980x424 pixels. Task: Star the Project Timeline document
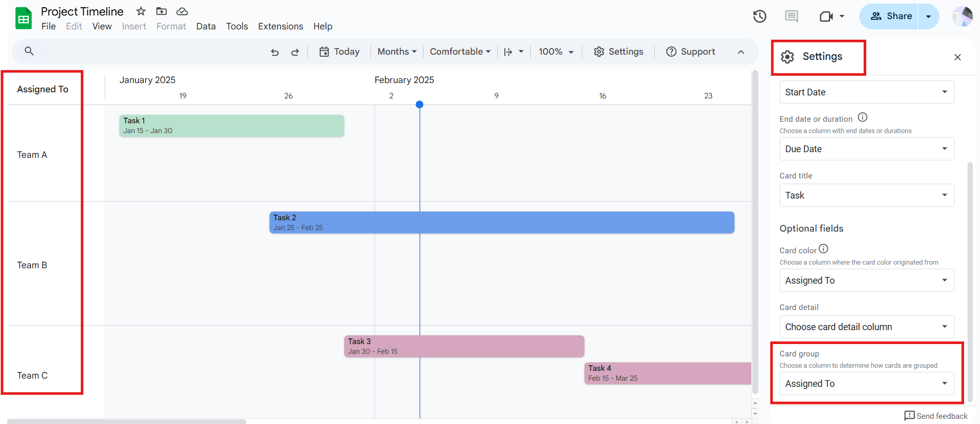pyautogui.click(x=141, y=11)
